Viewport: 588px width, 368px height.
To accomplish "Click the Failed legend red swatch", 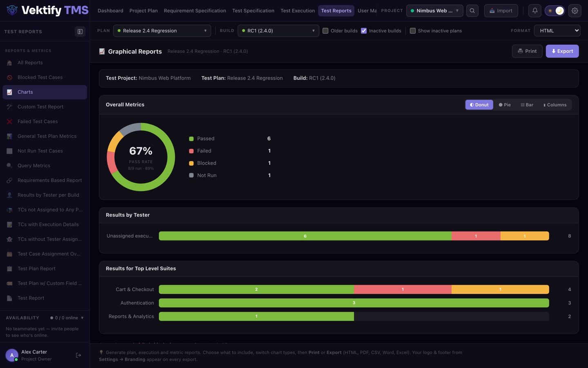I will (191, 151).
